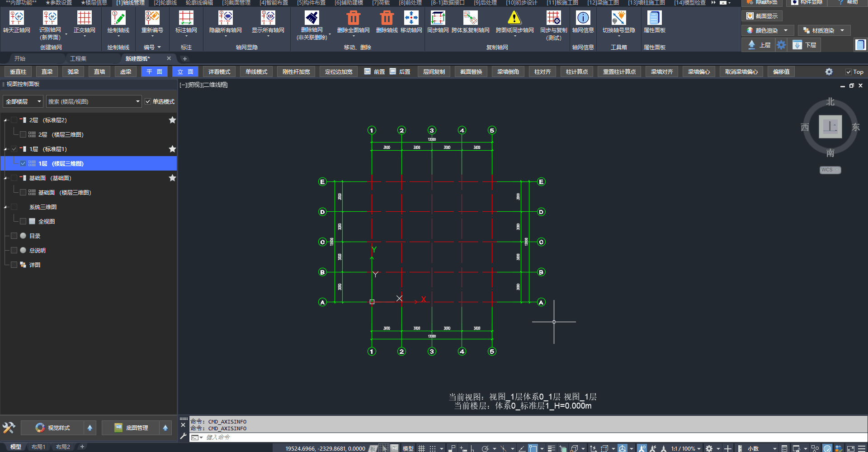
Task: Uncheck the Top checkbox
Action: pyautogui.click(x=849, y=72)
